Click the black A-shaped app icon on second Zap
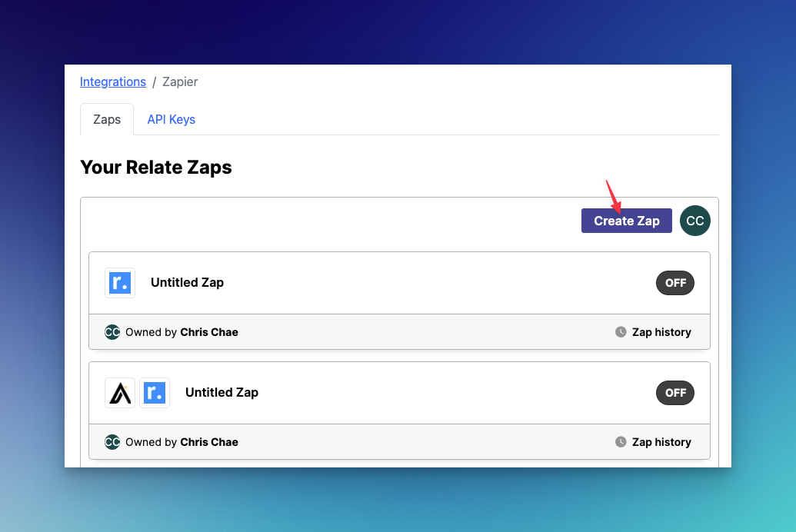The width and height of the screenshot is (796, 532). click(x=120, y=393)
